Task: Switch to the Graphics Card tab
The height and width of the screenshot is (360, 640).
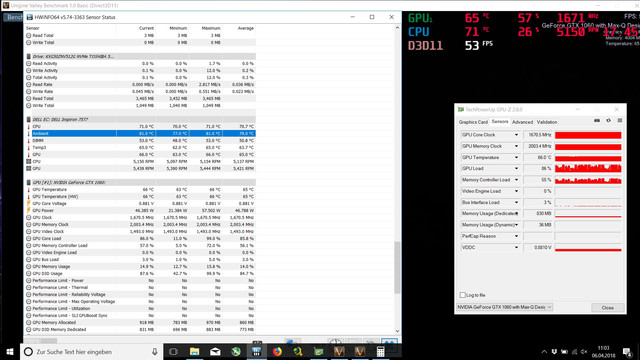Action: pyautogui.click(x=473, y=122)
